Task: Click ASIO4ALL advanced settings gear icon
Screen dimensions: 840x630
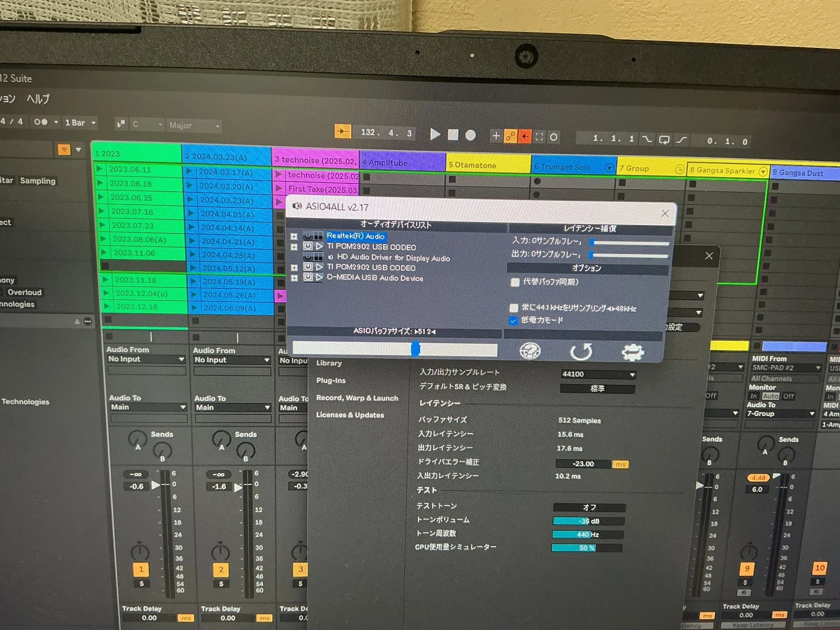Action: (x=633, y=352)
